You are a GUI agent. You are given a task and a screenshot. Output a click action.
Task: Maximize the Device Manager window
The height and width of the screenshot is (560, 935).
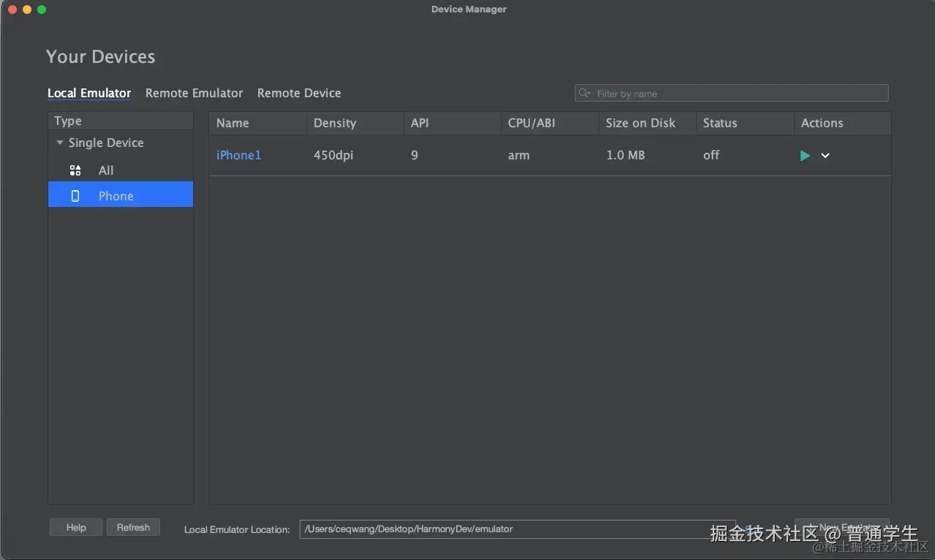(42, 10)
